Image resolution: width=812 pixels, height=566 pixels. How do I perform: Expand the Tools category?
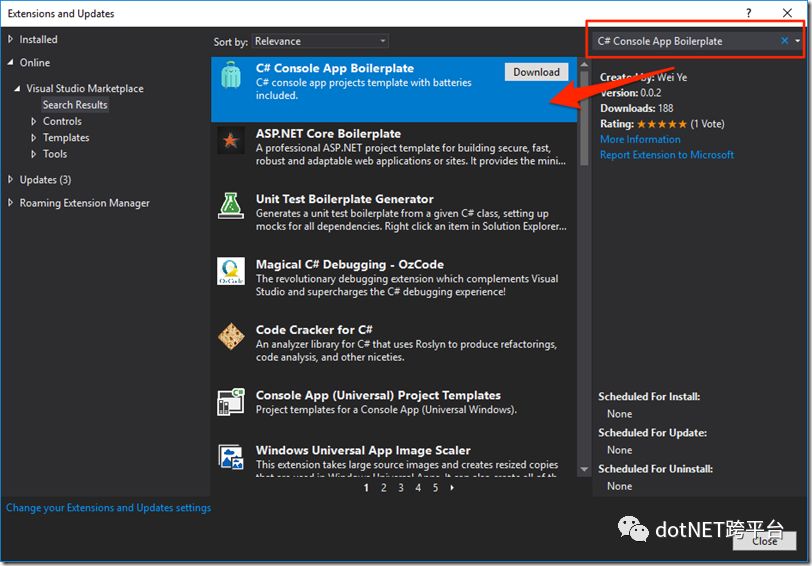33,154
